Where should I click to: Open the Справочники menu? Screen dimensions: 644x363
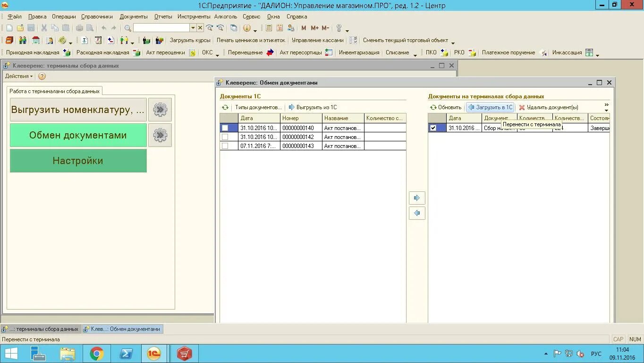point(97,17)
